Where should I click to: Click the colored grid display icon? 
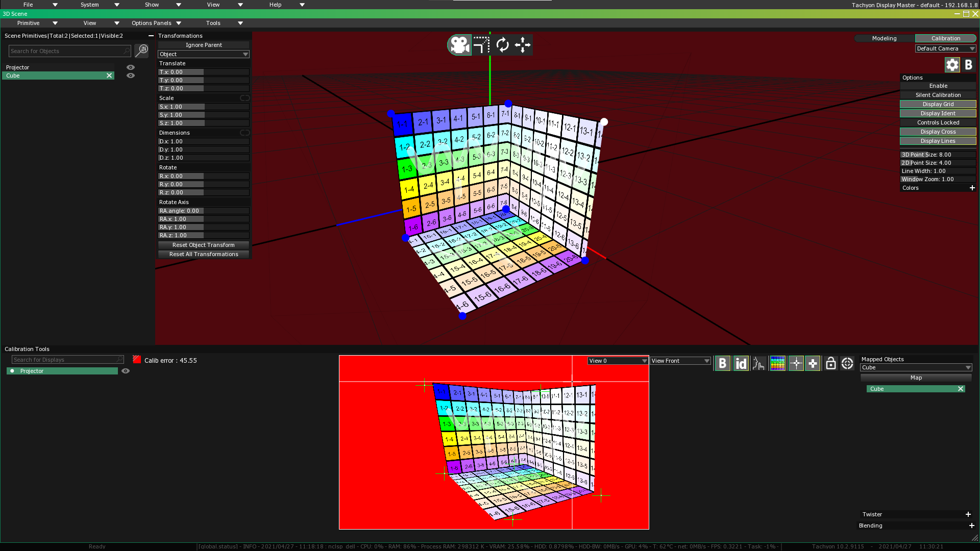pos(777,363)
